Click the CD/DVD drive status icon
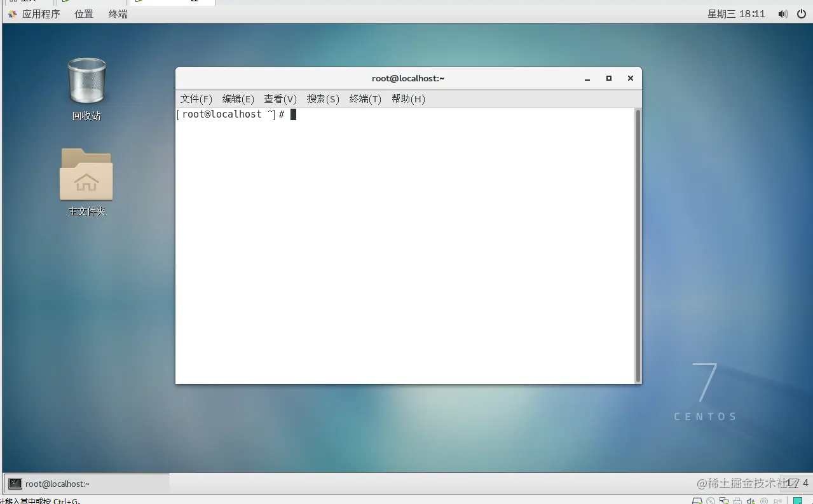 [711, 501]
